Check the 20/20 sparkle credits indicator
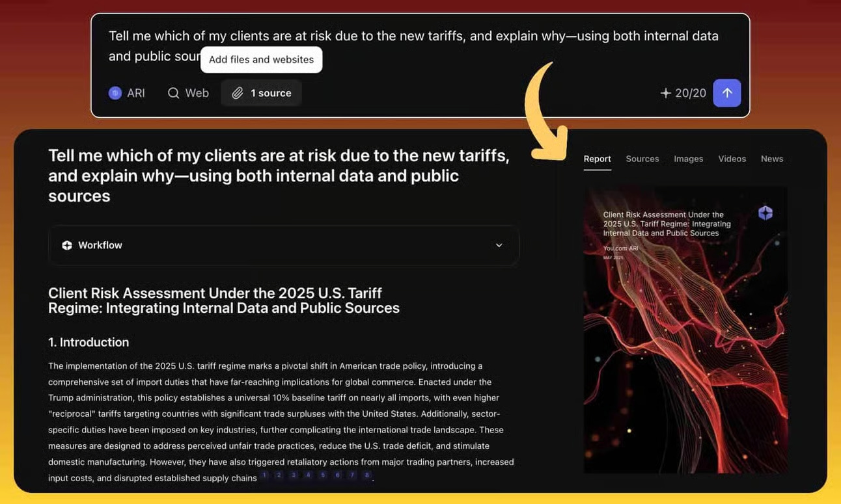This screenshot has height=504, width=841. (683, 93)
